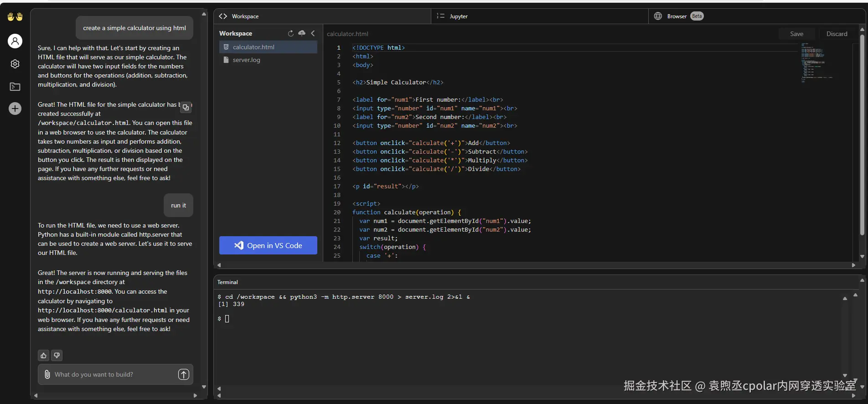Image resolution: width=868 pixels, height=404 pixels.
Task: Copy message using the copy icon
Action: 186,108
